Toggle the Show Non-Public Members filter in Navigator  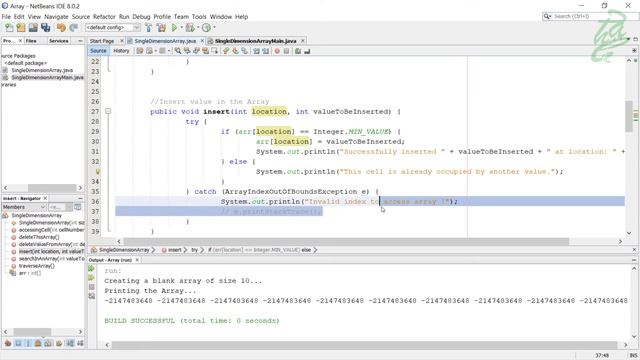38,343
